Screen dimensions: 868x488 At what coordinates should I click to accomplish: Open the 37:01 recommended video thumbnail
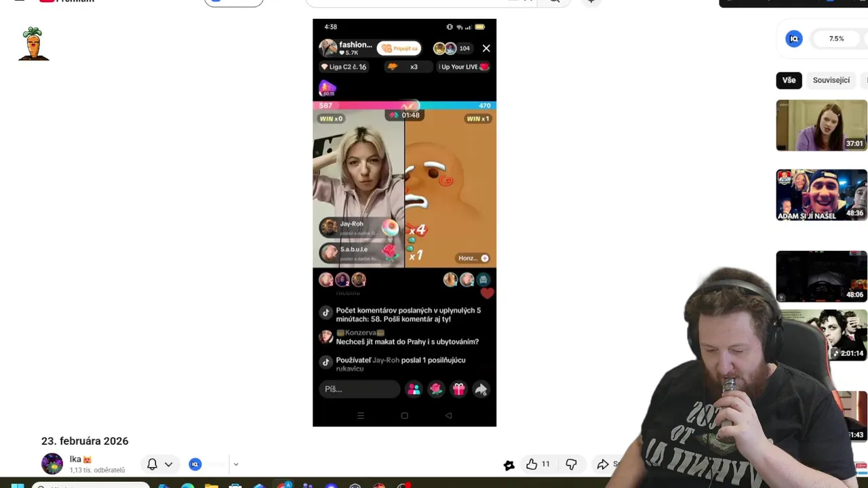pyautogui.click(x=821, y=125)
